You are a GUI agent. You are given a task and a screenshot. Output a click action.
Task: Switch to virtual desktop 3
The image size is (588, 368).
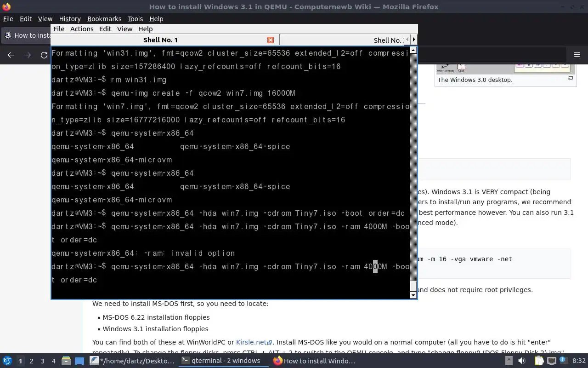click(42, 361)
